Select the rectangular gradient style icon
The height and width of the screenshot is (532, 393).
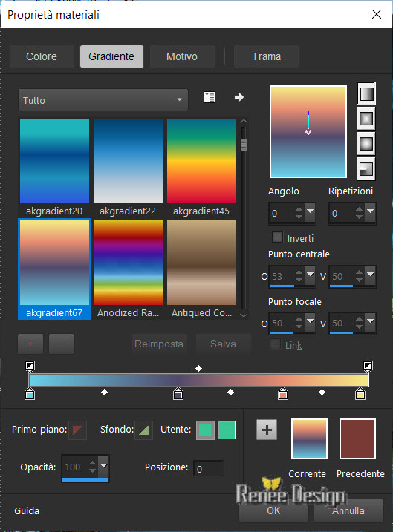point(366,119)
